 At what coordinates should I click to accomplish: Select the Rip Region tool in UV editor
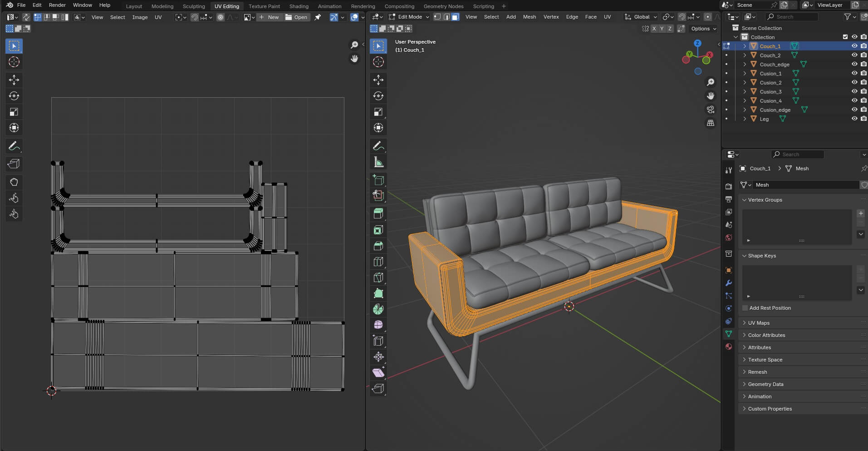point(14,164)
